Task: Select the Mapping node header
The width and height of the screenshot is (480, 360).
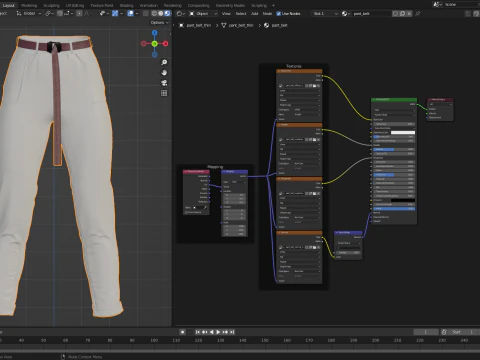Action: pos(235,172)
